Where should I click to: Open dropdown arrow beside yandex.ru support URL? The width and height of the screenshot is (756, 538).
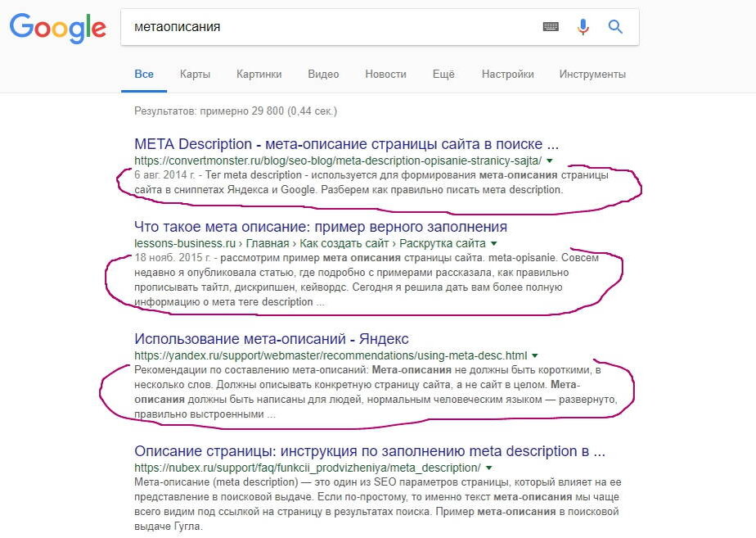pos(536,355)
